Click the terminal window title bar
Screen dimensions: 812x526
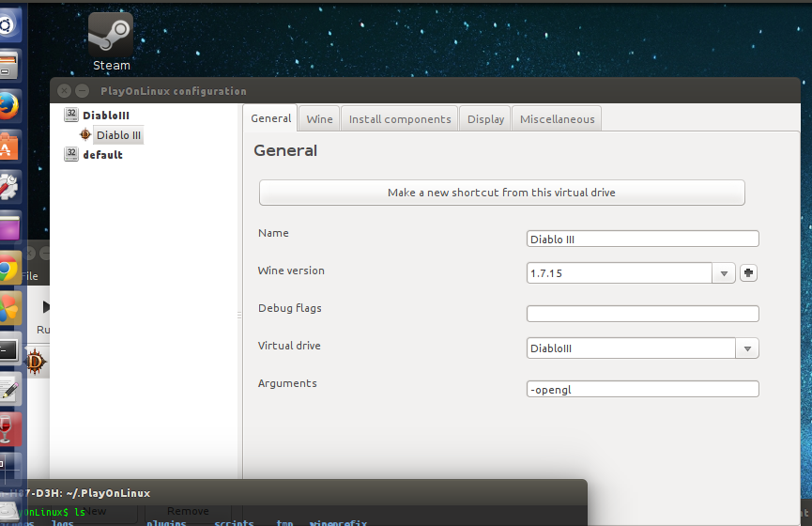[305, 493]
